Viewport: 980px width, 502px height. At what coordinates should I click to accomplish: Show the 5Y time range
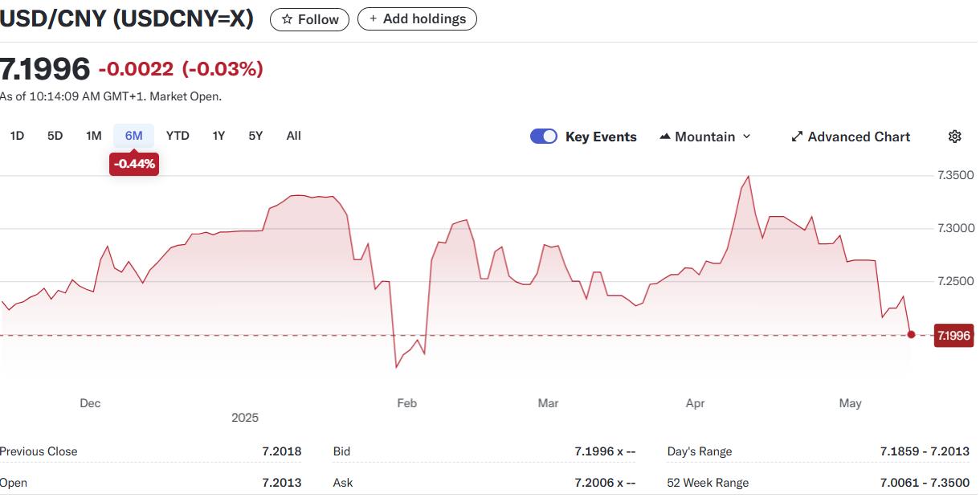point(255,136)
